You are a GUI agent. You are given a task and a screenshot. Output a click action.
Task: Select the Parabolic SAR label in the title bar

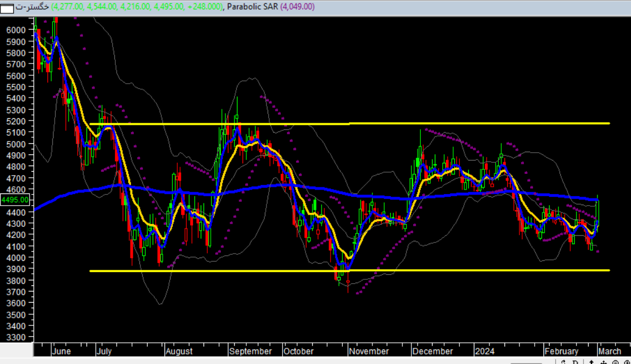[x=253, y=7]
